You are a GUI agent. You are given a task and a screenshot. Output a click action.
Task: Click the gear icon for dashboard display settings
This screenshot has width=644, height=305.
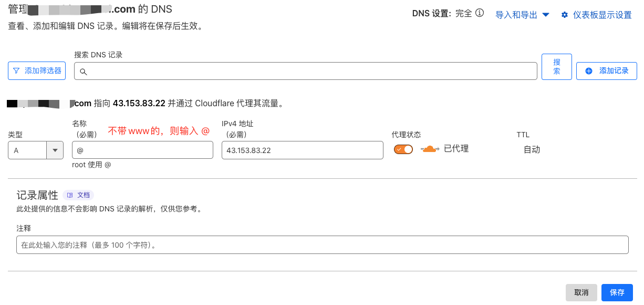click(565, 15)
